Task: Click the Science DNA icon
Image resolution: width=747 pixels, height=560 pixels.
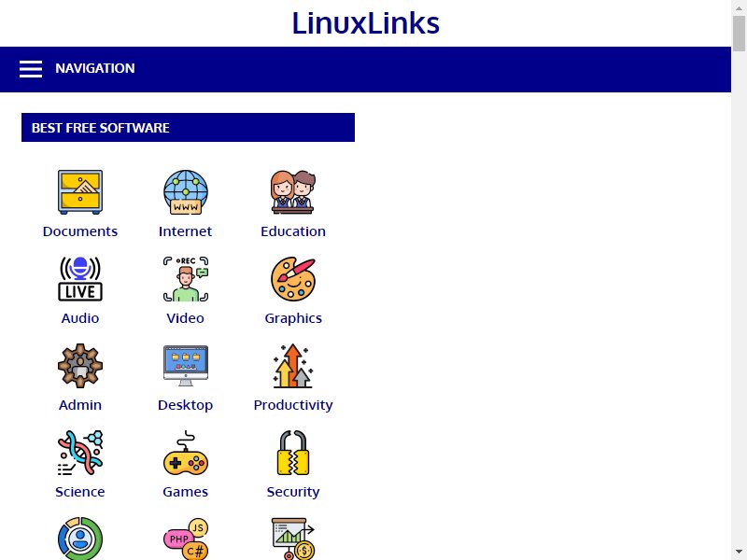Action: click(x=80, y=453)
